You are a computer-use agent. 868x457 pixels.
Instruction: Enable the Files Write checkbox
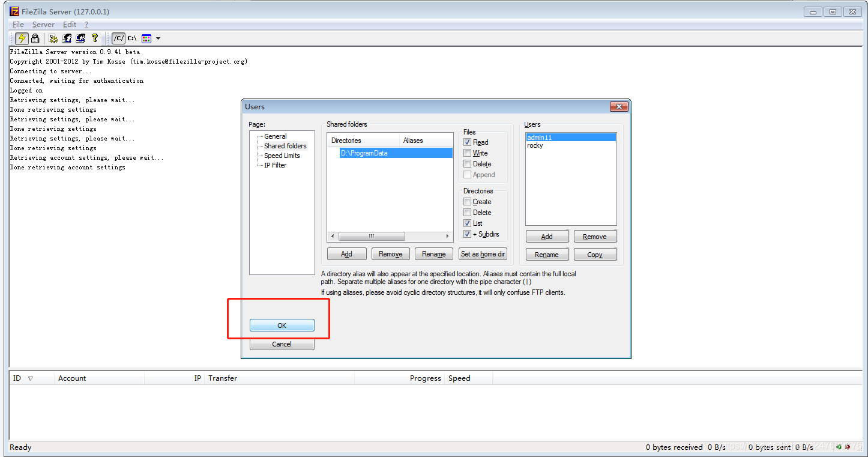click(x=468, y=153)
